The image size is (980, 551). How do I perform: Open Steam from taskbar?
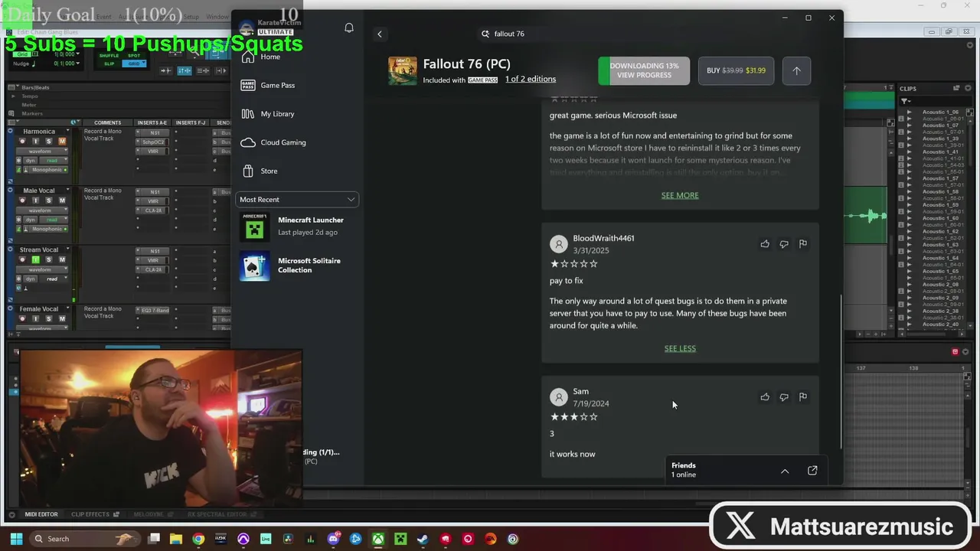423,539
